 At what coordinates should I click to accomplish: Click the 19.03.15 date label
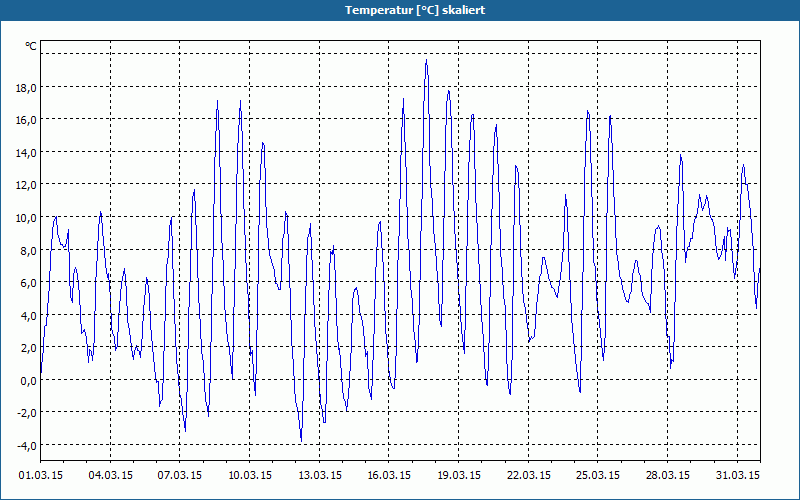coord(459,475)
